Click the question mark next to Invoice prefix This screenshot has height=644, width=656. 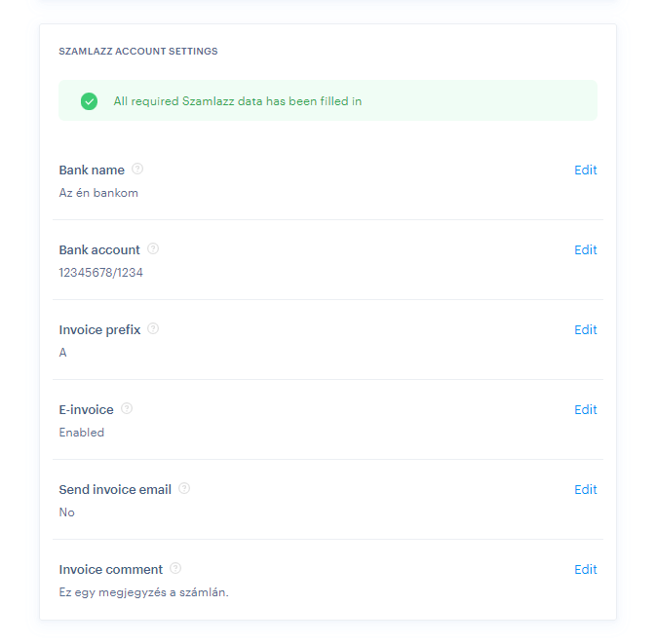(x=153, y=328)
